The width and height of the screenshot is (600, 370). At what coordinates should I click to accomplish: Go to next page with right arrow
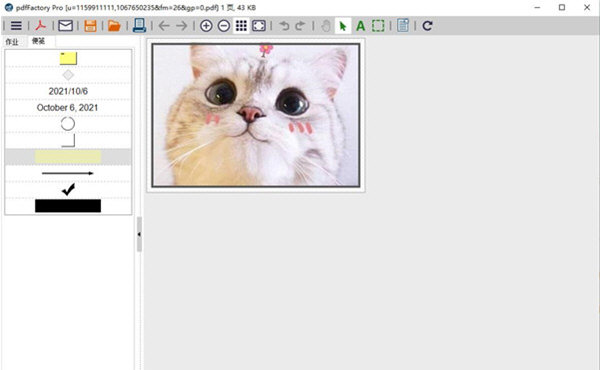(x=182, y=26)
